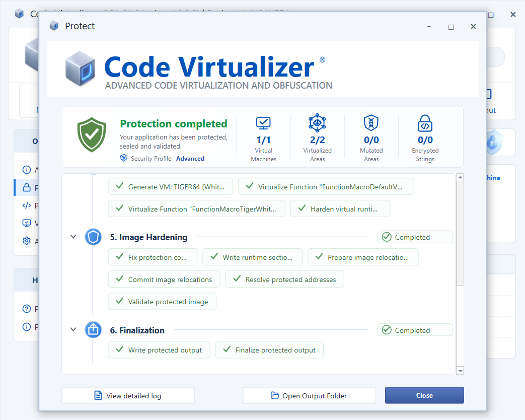Screen dimensions: 525x420
Task: Click the 2/2 Virtualized Areas count
Action: (317, 139)
